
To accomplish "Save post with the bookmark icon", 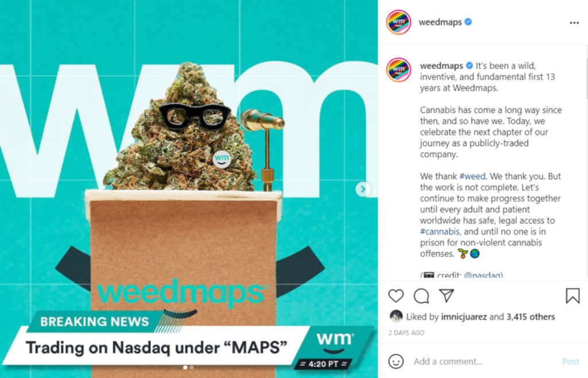I will [x=572, y=296].
